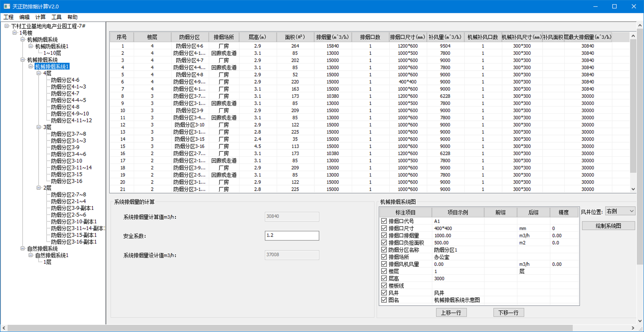Select 防烟分区3-16-副本1 in the tree
The height and width of the screenshot is (332, 644).
(74, 242)
